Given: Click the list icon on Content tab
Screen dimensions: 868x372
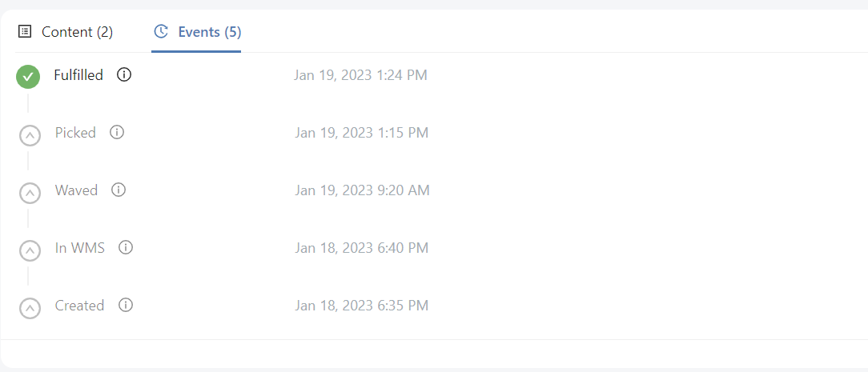Looking at the screenshot, I should (25, 32).
